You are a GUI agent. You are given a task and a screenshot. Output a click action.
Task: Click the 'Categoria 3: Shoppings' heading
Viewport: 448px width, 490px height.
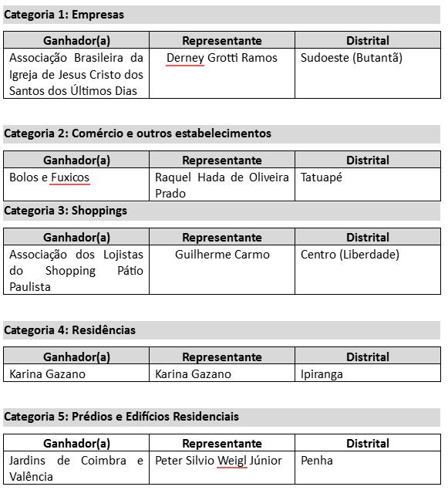[66, 211]
